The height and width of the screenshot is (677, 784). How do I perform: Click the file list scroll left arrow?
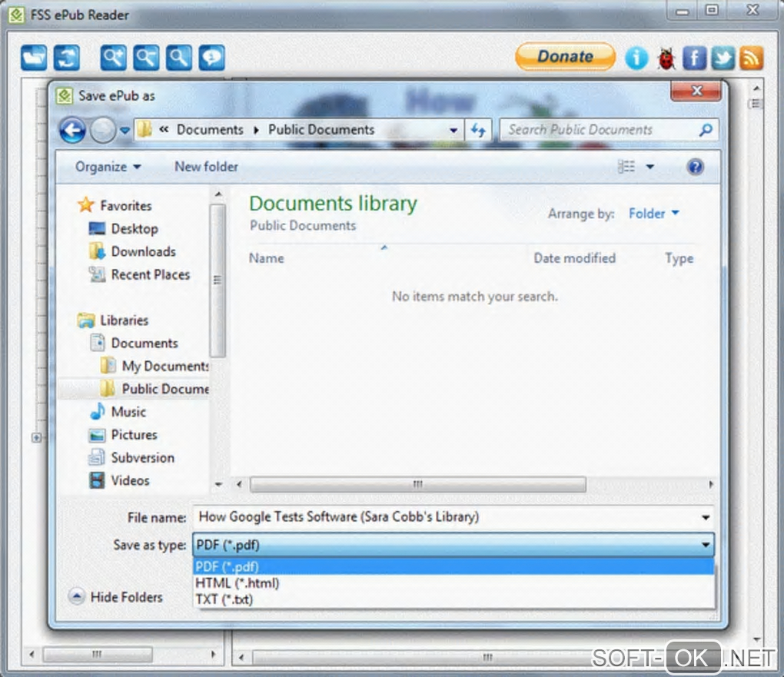tap(239, 484)
